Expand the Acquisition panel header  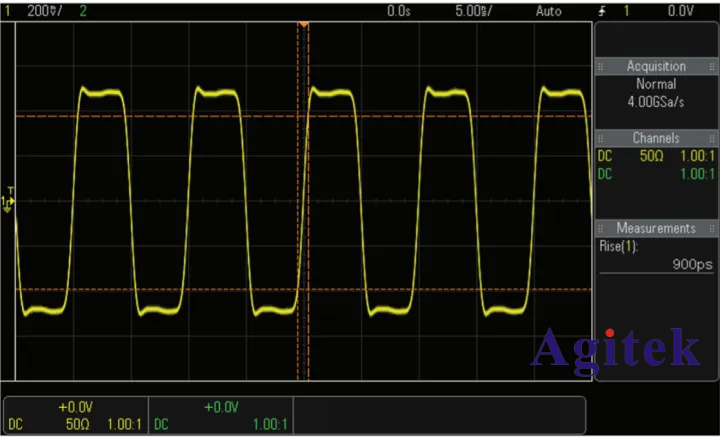656,66
